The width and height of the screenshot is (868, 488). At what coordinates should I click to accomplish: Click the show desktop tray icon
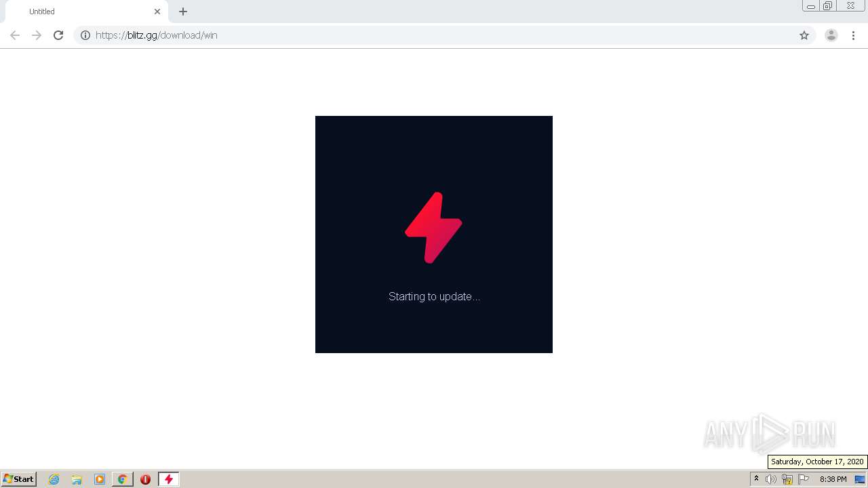tap(860, 479)
